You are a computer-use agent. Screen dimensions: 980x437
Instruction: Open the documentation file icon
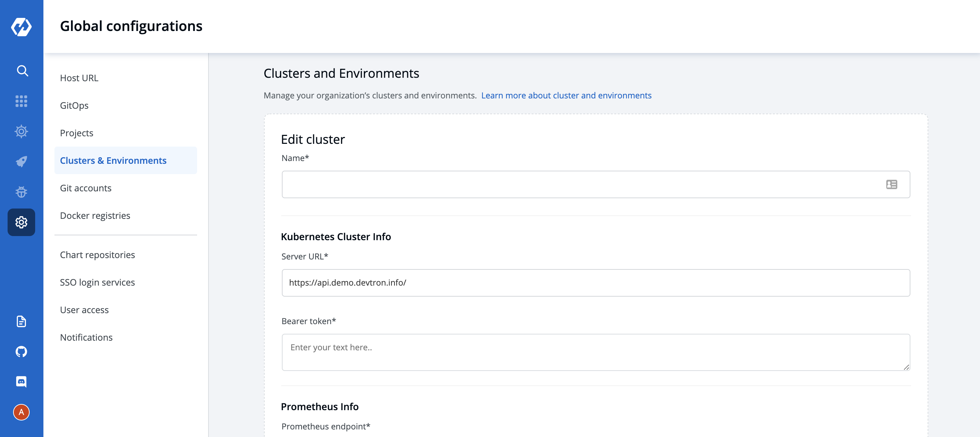pos(21,321)
